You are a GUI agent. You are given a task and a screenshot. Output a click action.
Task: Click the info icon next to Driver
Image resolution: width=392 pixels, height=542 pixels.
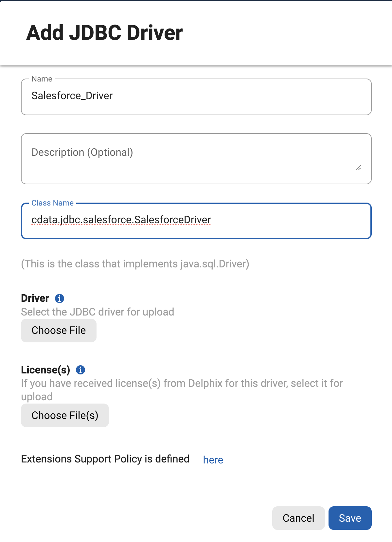[x=60, y=298]
